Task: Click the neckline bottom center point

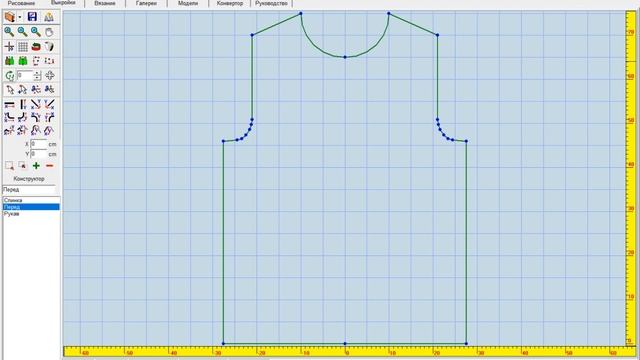Action: coord(345,57)
